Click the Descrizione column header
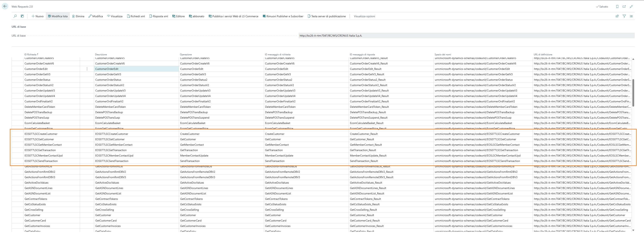Screen dimensions: 644x236 pos(101,54)
